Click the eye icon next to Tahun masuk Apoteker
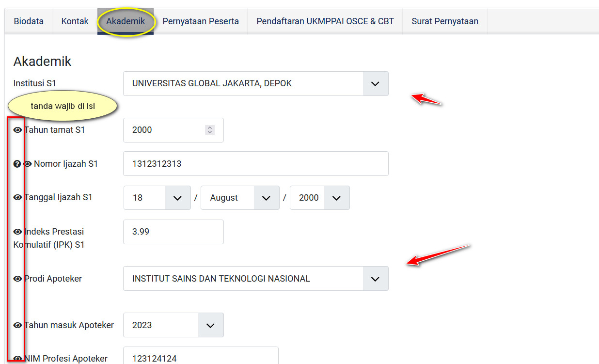The width and height of the screenshot is (599, 364). (18, 325)
